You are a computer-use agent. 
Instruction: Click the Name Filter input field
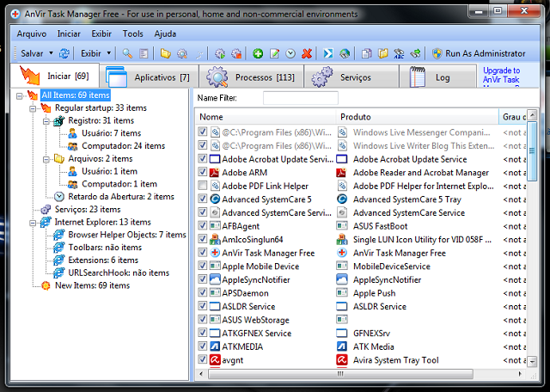(301, 98)
